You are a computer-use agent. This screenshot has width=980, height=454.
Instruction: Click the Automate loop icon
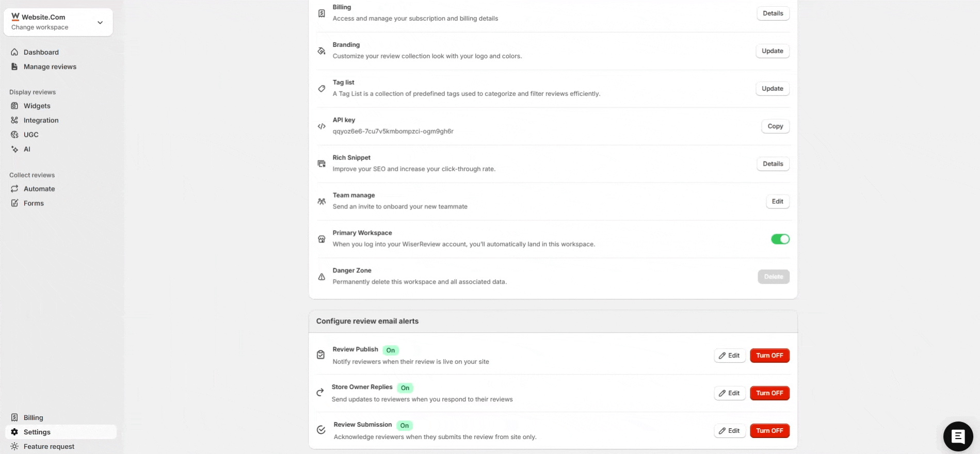[x=14, y=189]
